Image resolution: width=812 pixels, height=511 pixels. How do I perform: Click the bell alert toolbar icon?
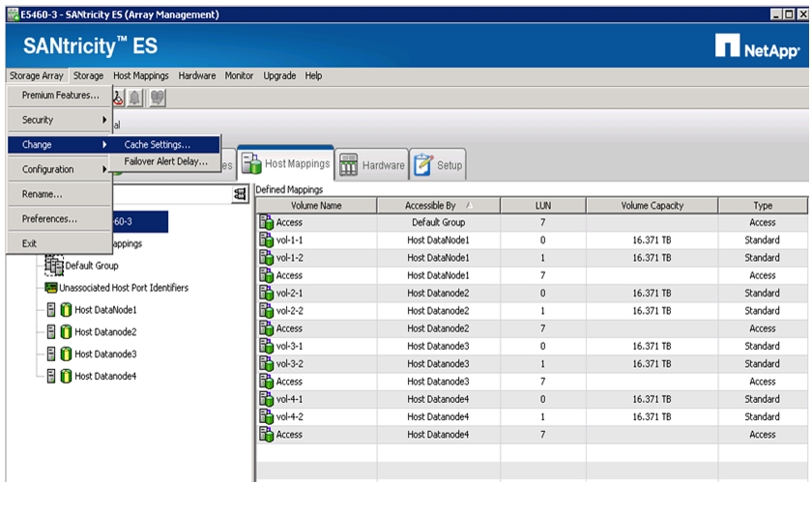pyautogui.click(x=134, y=98)
